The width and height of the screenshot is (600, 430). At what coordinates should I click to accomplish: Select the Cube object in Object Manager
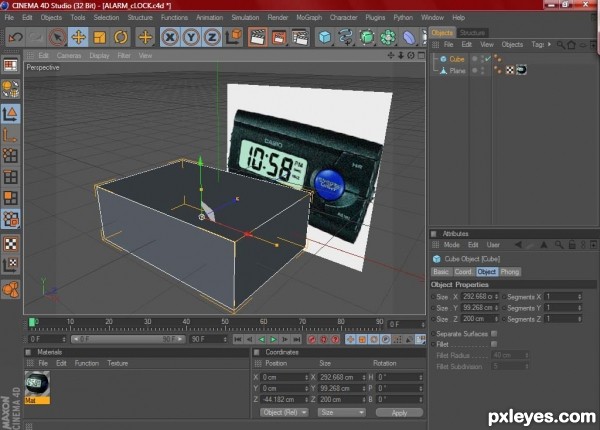457,59
